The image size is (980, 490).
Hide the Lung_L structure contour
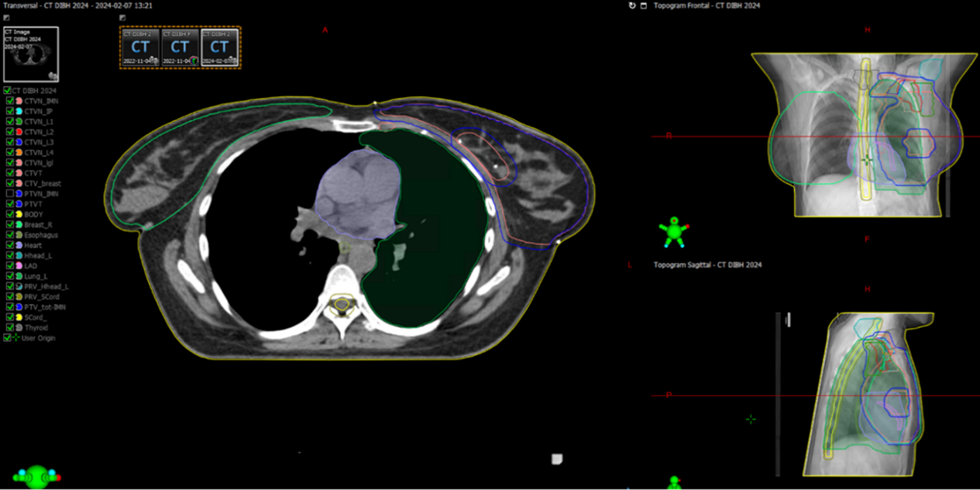tap(9, 276)
